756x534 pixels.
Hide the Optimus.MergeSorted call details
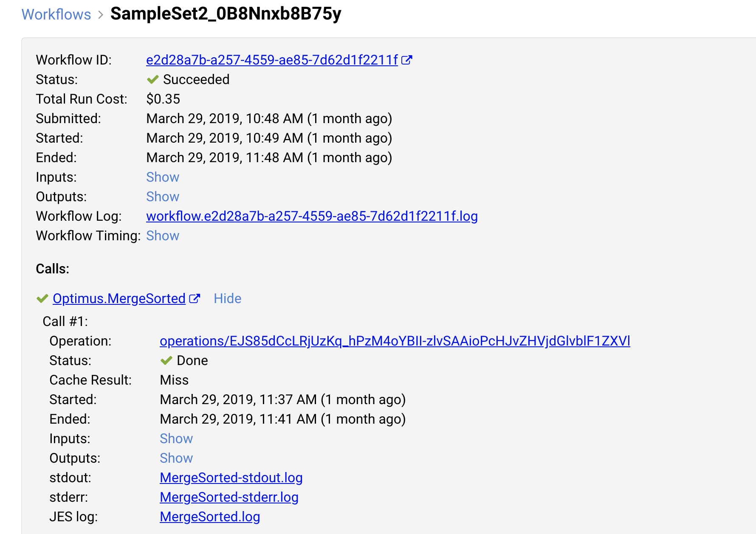coord(228,298)
